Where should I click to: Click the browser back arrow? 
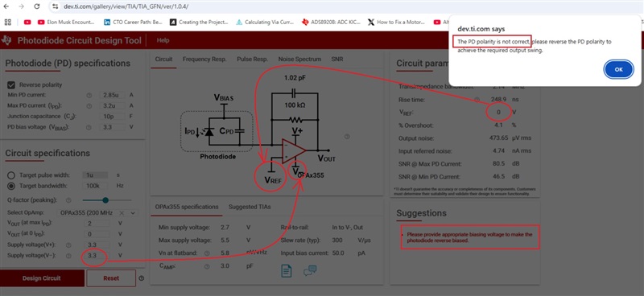7,6
